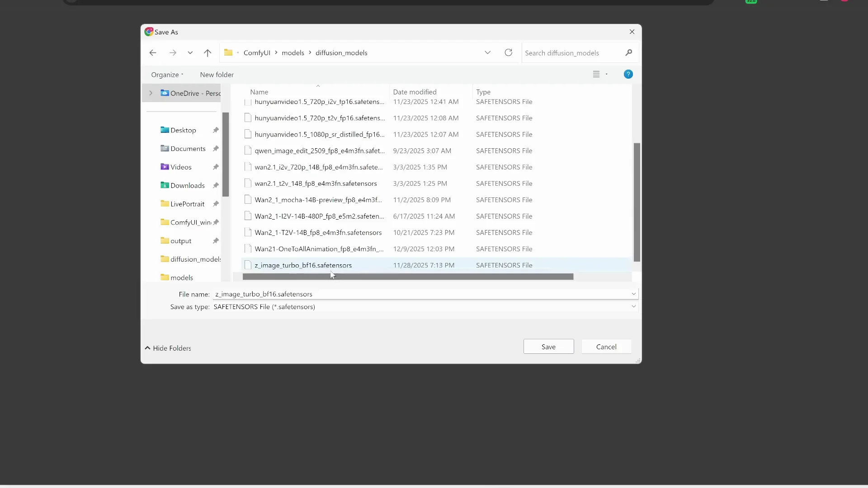Open the Videos folder in the sidebar
This screenshot has width=868, height=488.
[181, 167]
